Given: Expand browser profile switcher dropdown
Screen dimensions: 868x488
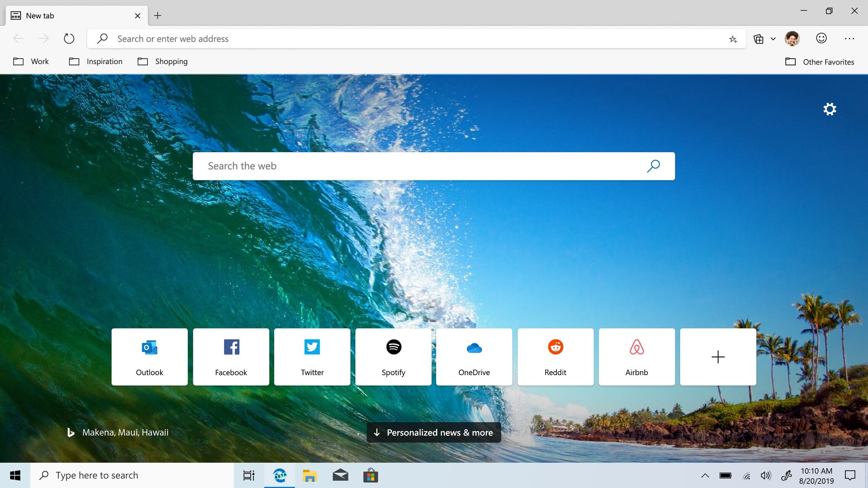Looking at the screenshot, I should [792, 39].
